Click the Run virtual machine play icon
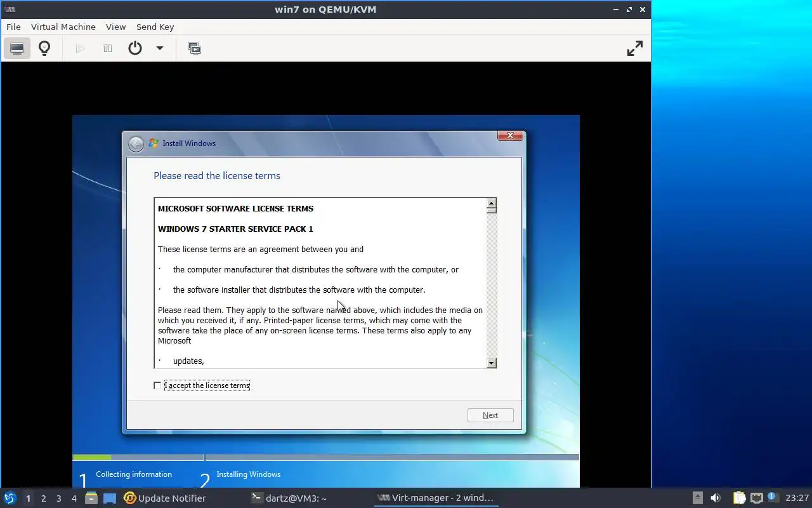 [x=80, y=48]
